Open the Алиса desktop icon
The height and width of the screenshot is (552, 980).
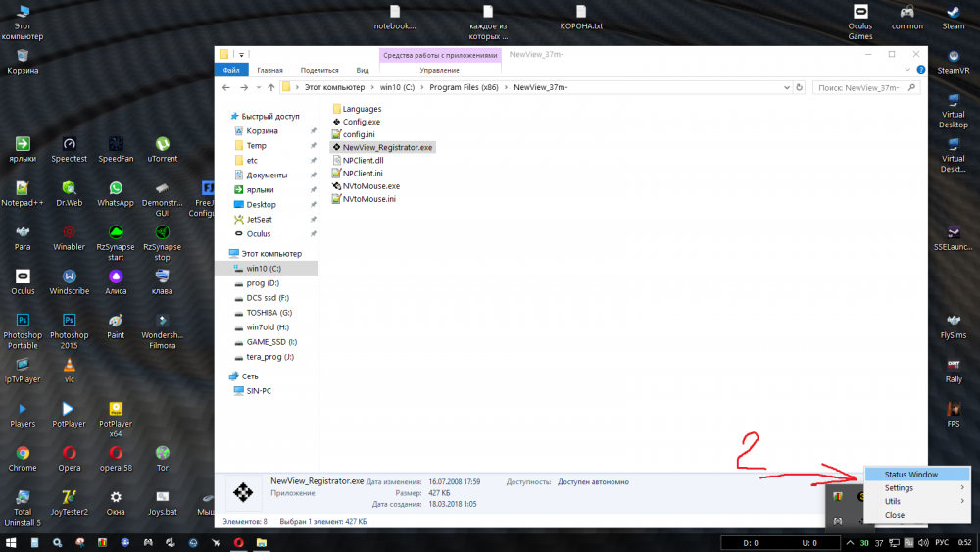[116, 282]
